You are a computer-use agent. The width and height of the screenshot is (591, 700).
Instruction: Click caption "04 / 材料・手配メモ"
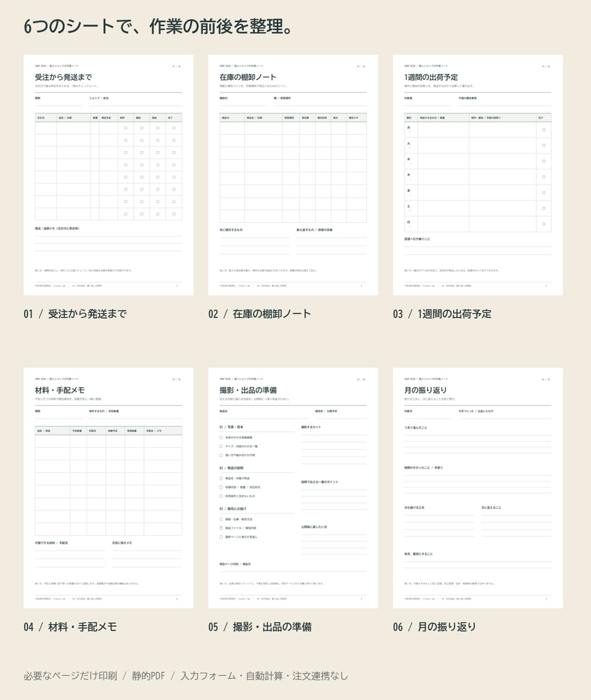tap(70, 627)
